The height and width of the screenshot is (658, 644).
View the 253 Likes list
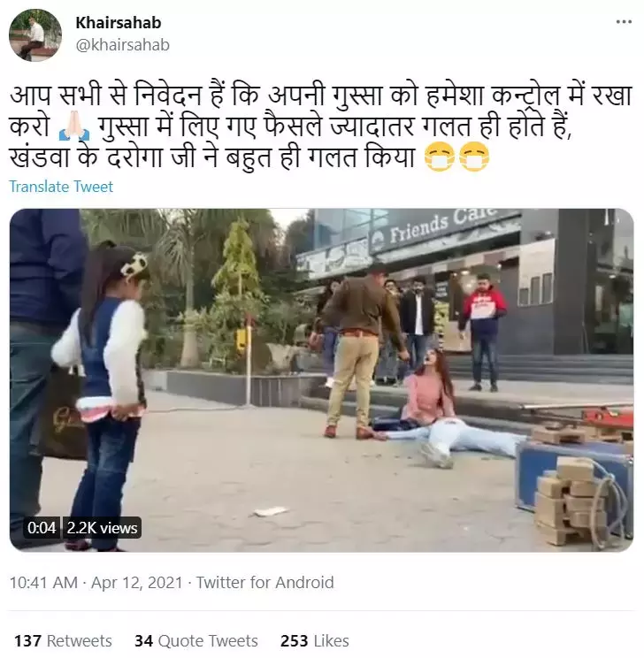click(x=314, y=641)
